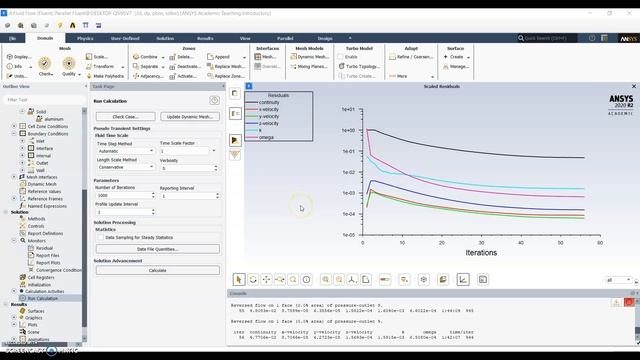The width and height of the screenshot is (640, 360).
Task: Select Run Calculation in outline tree
Action: tap(42, 298)
